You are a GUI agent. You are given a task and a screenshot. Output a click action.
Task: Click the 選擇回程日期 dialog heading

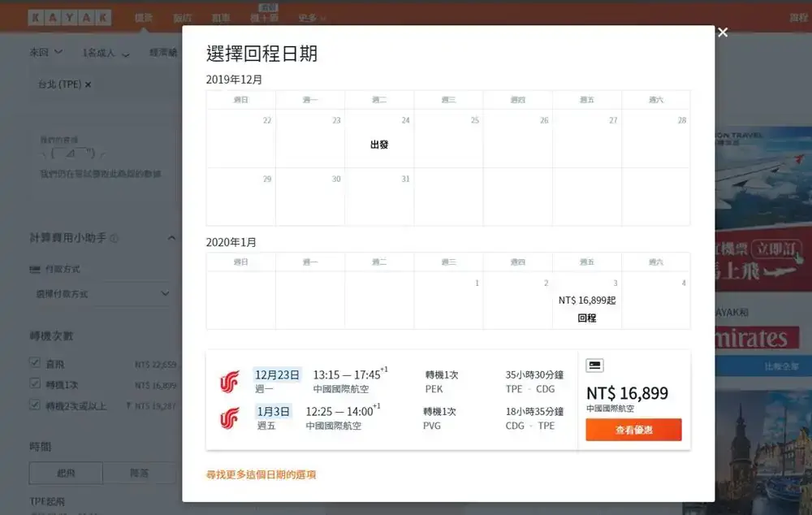pyautogui.click(x=261, y=54)
